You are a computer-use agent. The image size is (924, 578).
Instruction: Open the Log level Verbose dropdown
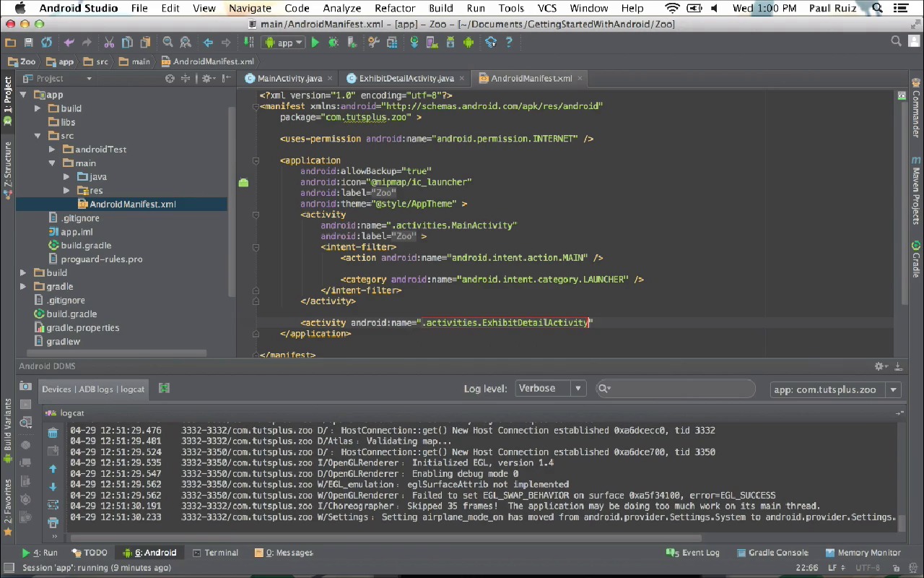pyautogui.click(x=550, y=389)
